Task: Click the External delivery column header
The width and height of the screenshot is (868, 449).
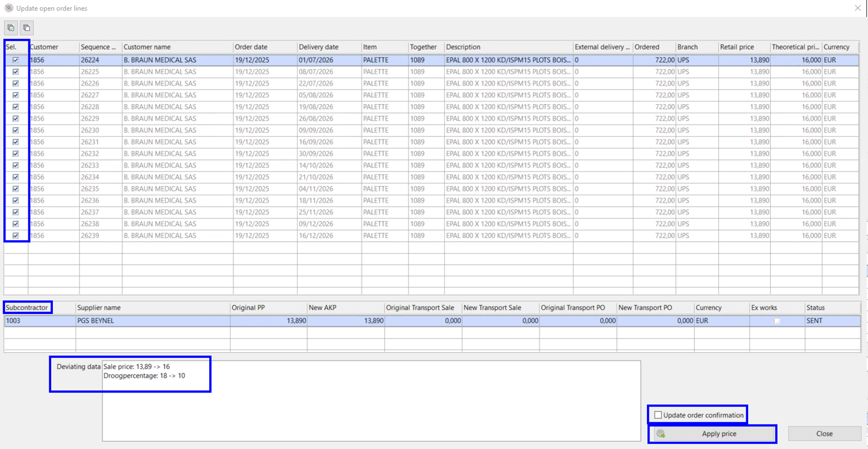Action: (603, 47)
